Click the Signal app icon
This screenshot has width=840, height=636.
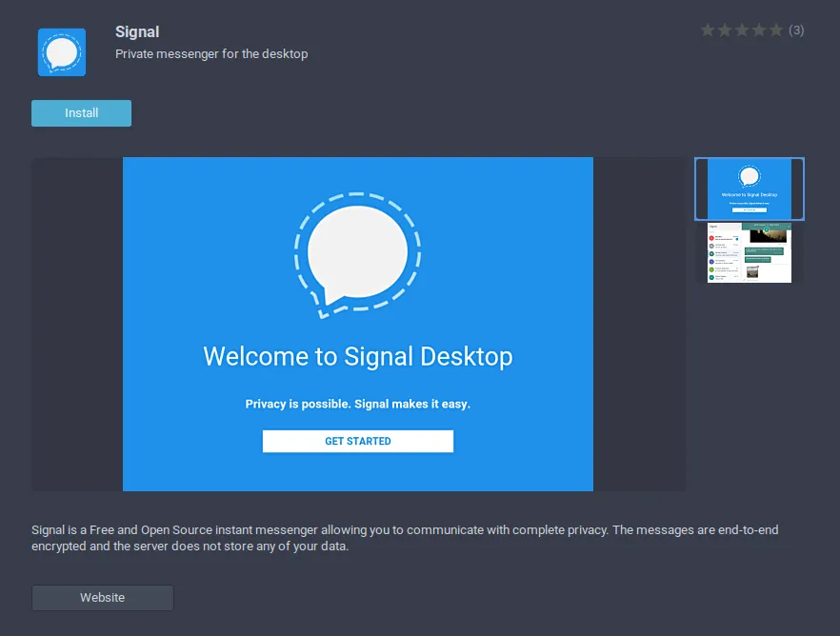coord(62,52)
